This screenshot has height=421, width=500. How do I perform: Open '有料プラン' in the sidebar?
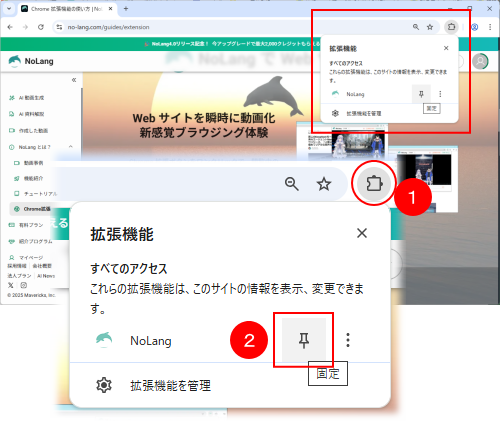coord(26,225)
